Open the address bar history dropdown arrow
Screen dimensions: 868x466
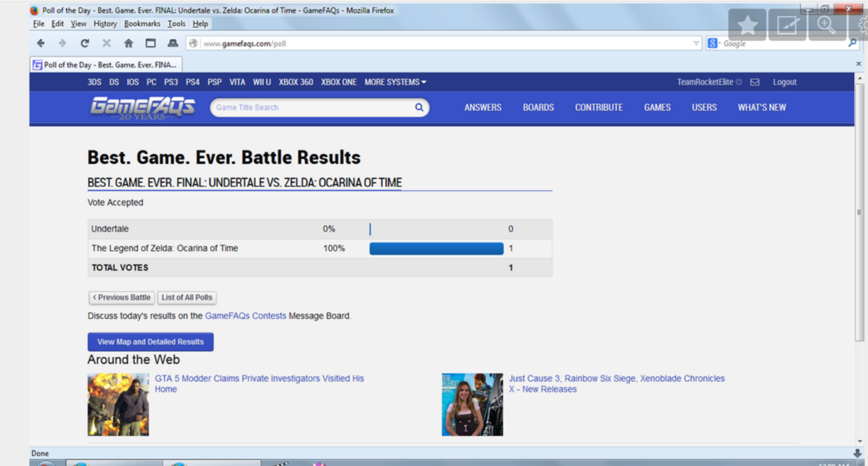pyautogui.click(x=696, y=43)
